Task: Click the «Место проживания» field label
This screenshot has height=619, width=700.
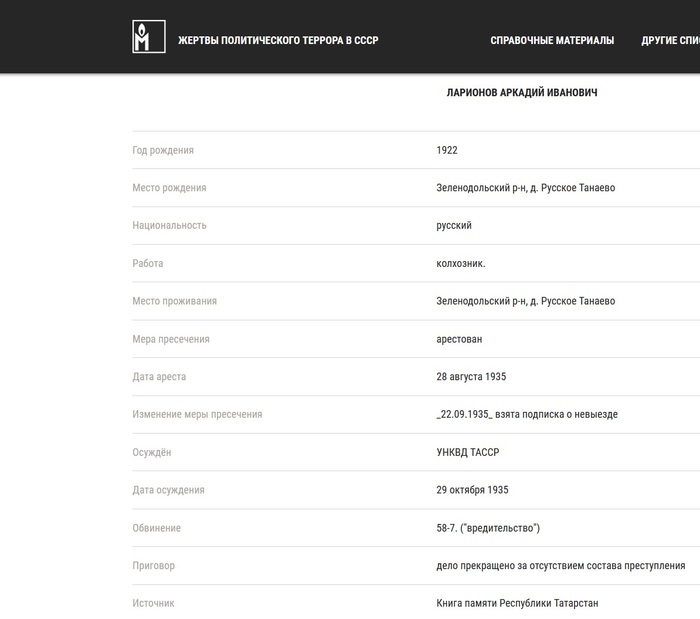Action: 174,301
